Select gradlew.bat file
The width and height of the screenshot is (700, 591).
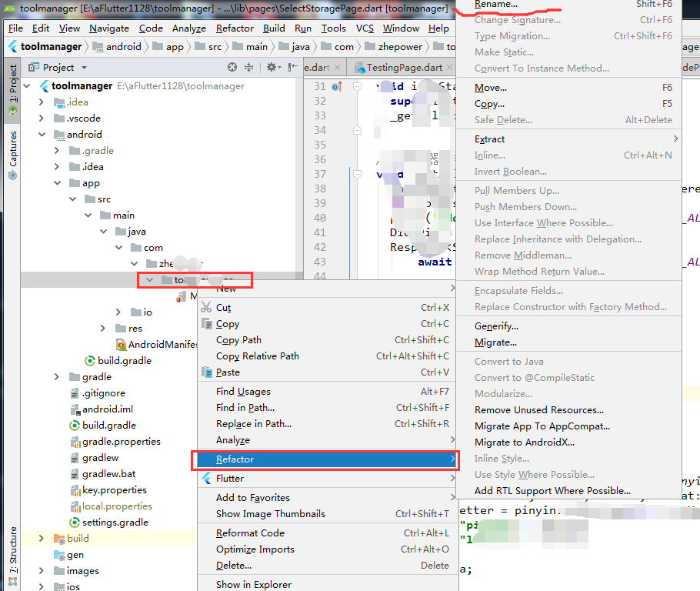(x=104, y=473)
